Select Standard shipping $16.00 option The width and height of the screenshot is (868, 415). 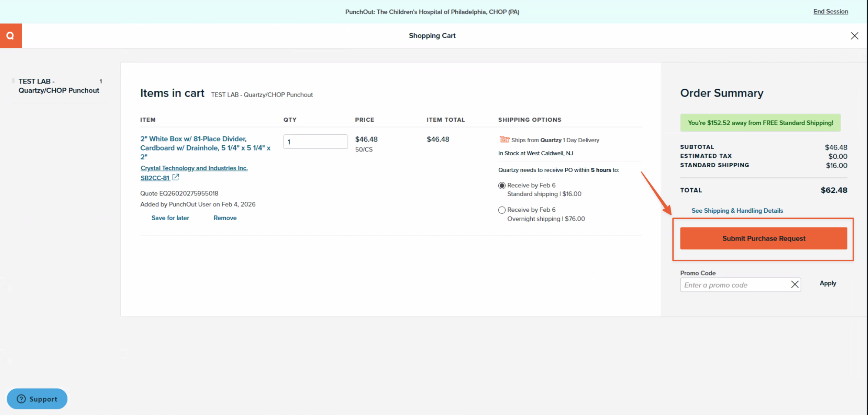point(502,186)
